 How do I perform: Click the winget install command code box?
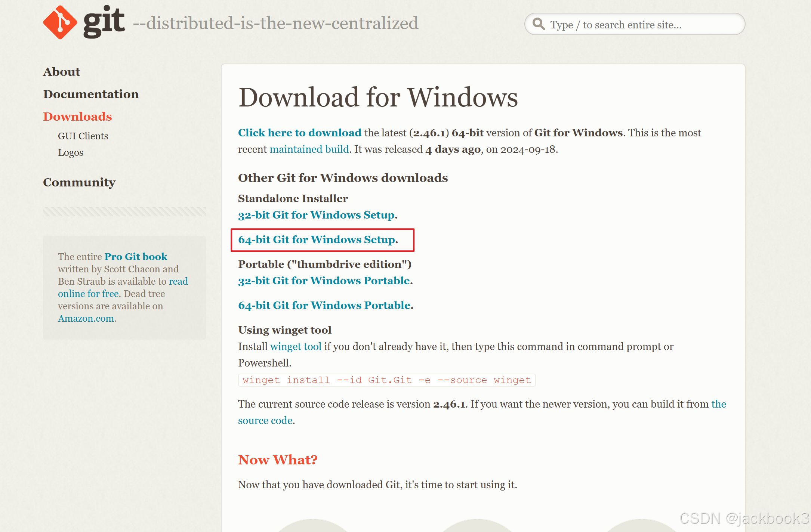(386, 380)
